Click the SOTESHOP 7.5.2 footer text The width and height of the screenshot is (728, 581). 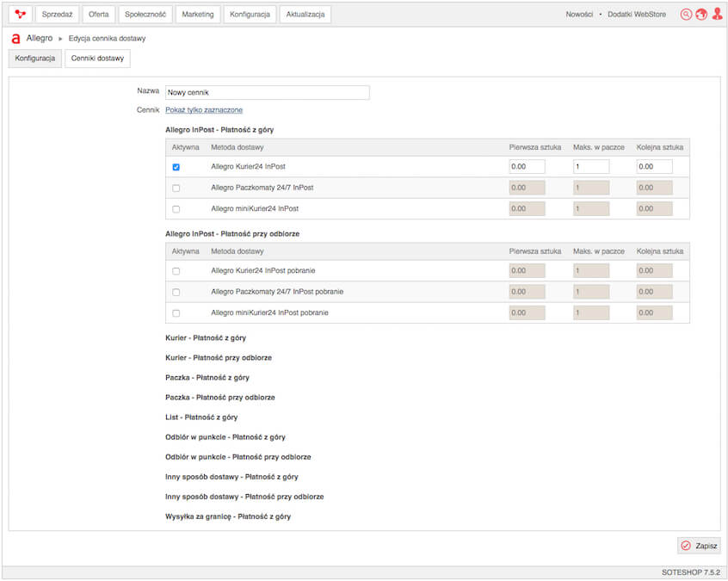(x=691, y=572)
